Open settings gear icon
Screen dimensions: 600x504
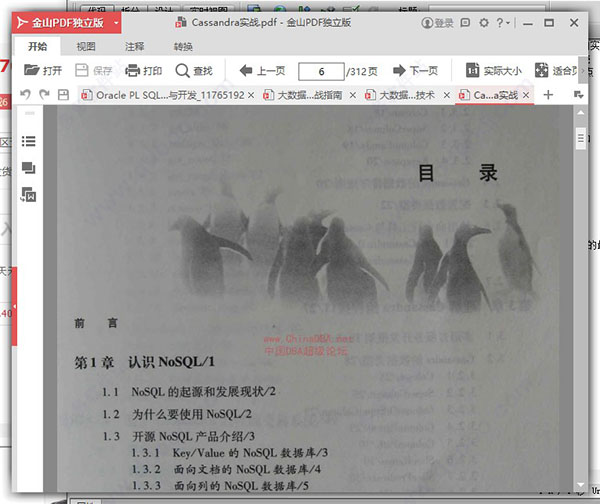pos(484,23)
